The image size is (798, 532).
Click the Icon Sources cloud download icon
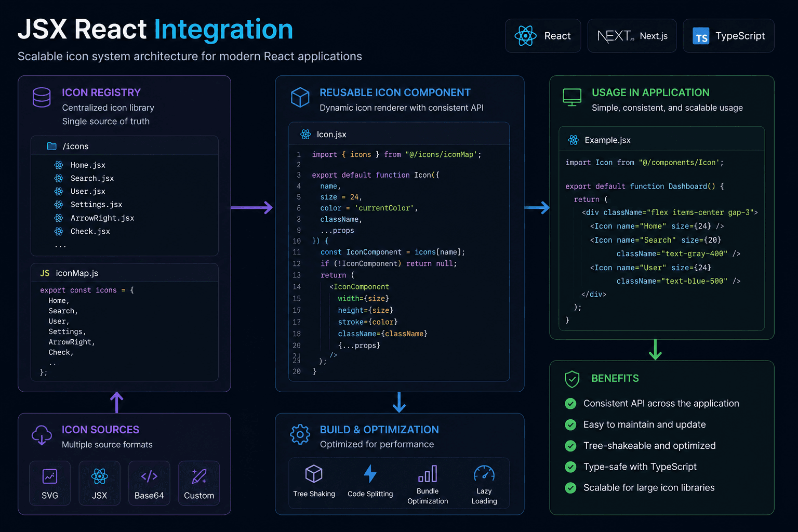point(42,435)
